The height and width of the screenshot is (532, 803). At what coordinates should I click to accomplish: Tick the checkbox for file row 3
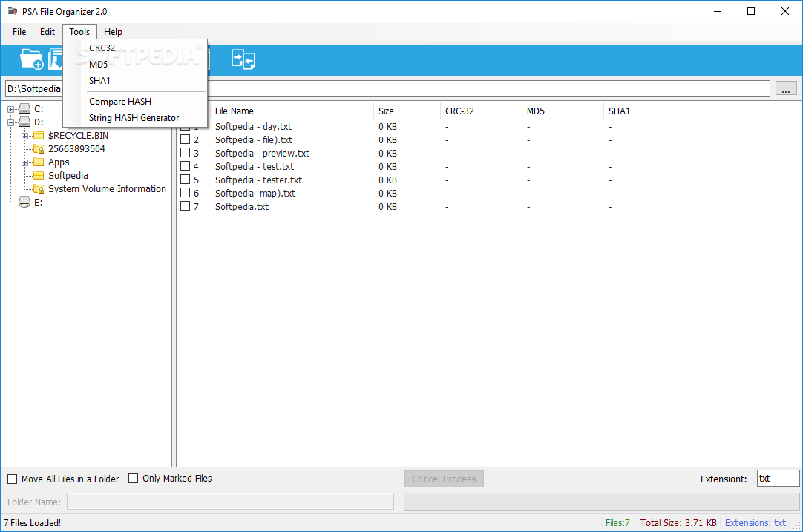(x=186, y=153)
